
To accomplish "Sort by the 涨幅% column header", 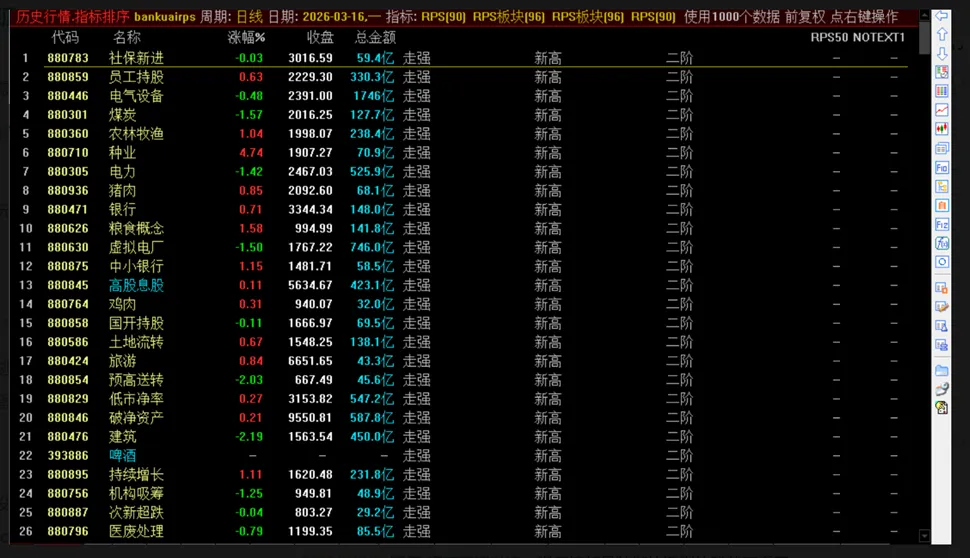I will point(246,37).
